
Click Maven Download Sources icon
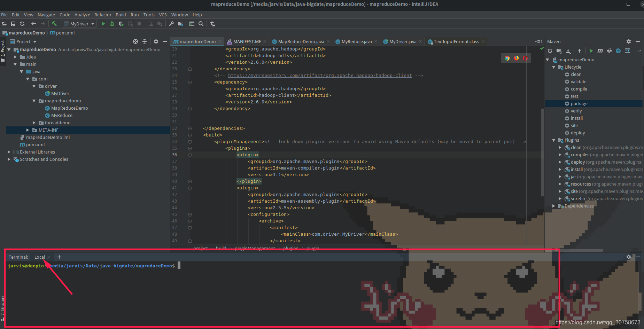(568, 51)
